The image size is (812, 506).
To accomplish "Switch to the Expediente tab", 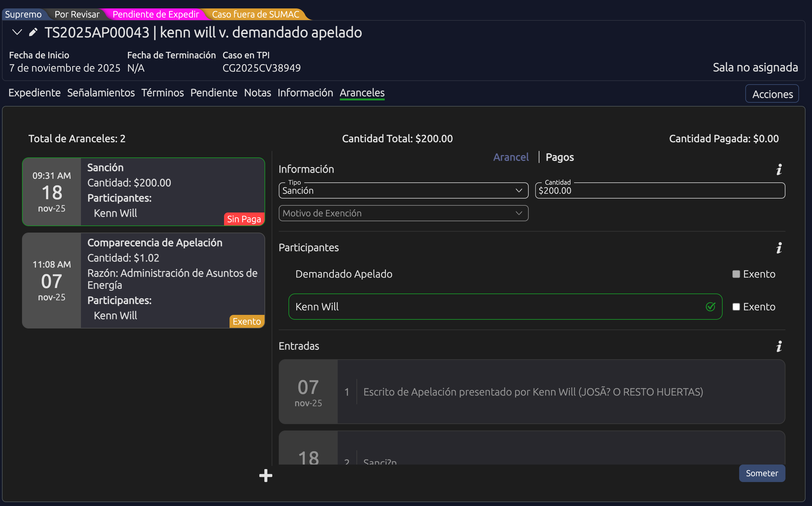I will (x=34, y=93).
